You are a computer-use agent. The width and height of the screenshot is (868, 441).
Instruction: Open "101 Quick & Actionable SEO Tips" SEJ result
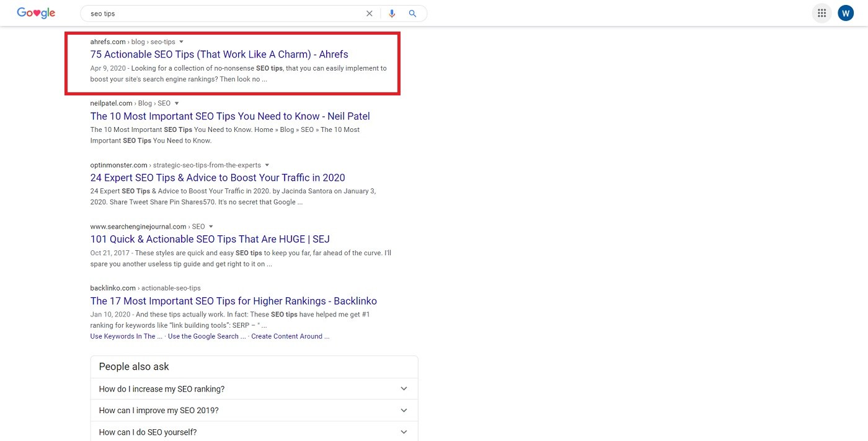click(210, 239)
